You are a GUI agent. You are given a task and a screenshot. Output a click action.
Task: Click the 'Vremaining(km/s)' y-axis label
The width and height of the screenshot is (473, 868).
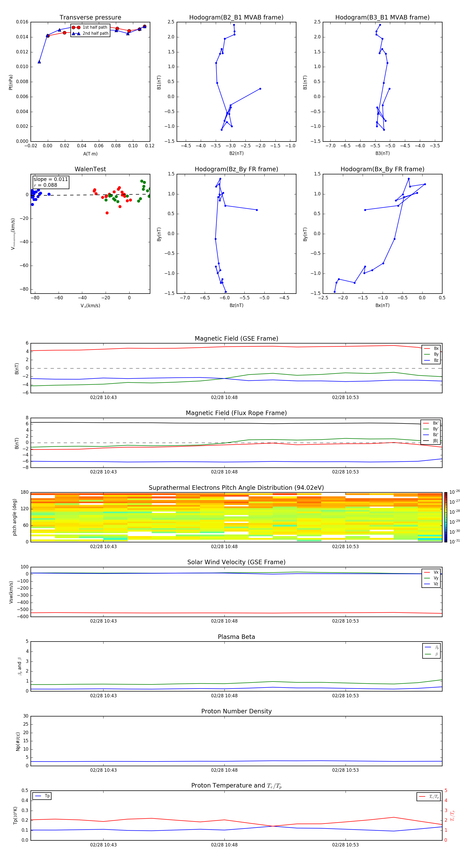[x=13, y=234]
